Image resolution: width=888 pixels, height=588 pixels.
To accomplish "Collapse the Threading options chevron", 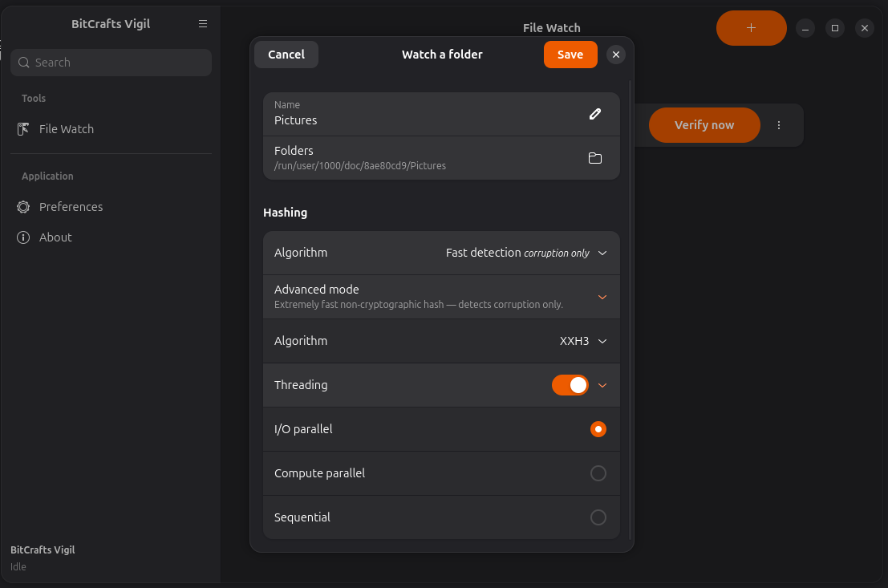I will click(x=602, y=385).
